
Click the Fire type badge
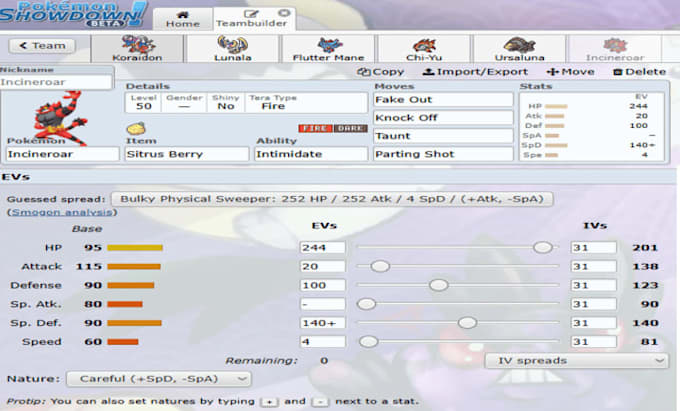[x=315, y=128]
